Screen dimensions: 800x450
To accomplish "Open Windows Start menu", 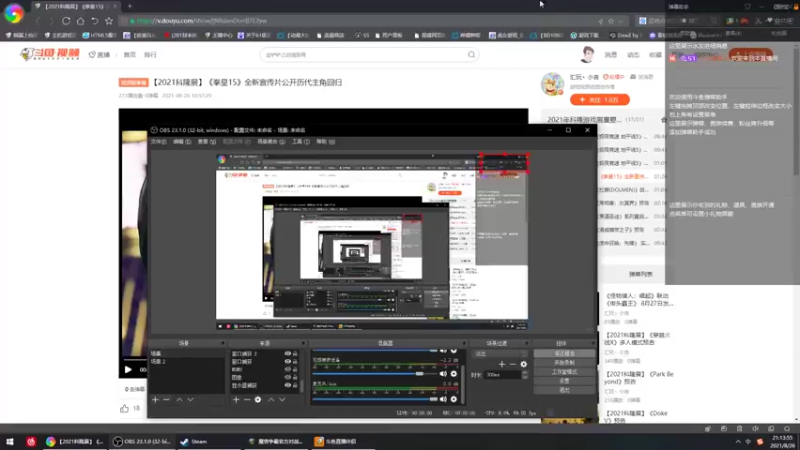I will 10,442.
